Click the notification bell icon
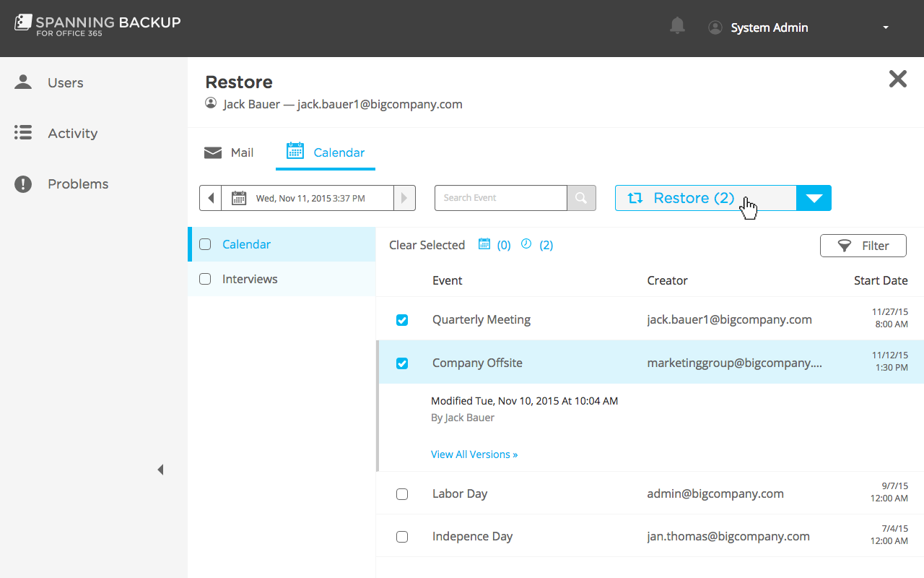This screenshot has height=578, width=924. pyautogui.click(x=677, y=27)
